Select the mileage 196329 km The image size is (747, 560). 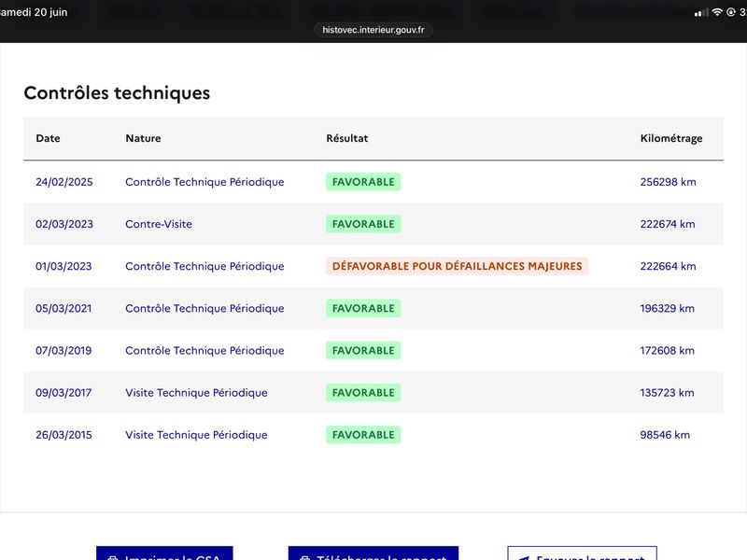click(667, 308)
